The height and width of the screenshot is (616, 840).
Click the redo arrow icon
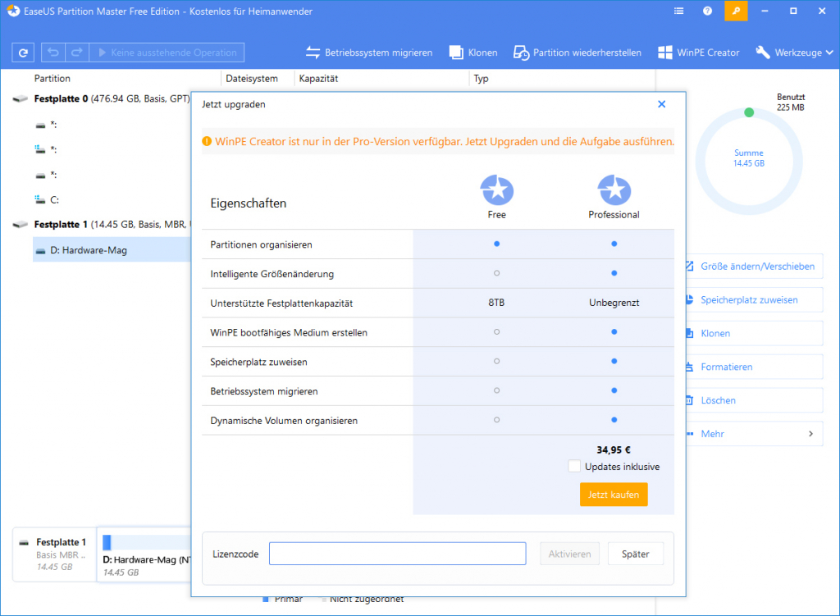[75, 52]
